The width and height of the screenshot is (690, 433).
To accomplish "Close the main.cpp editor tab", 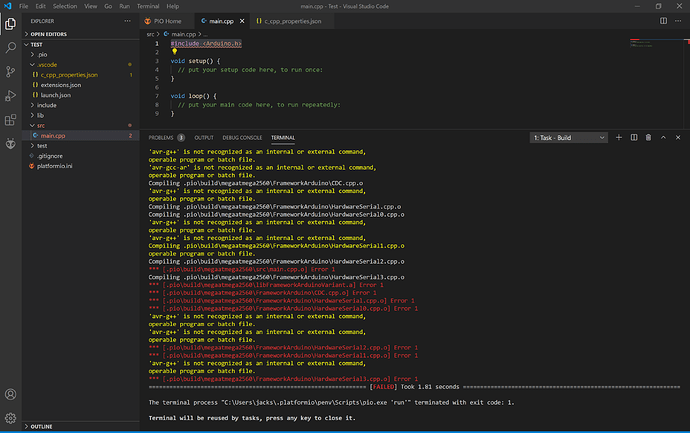I will point(242,21).
